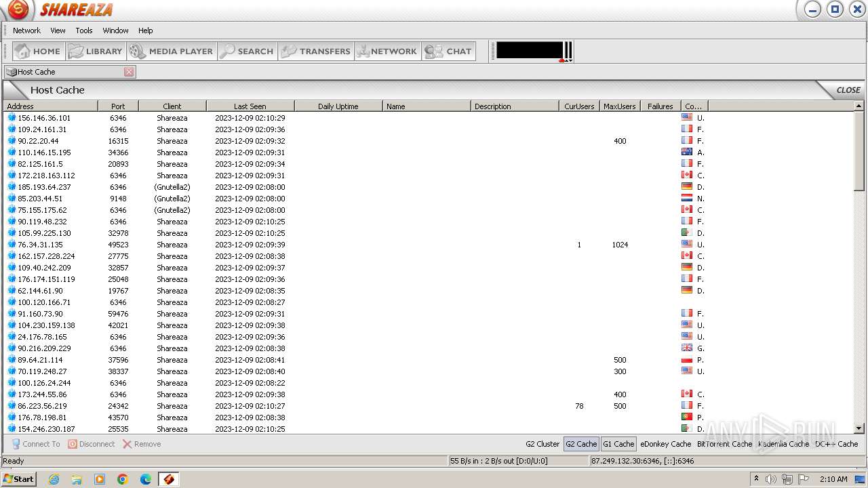Click flag icon of host 89.64.21.114
868x488 pixels.
[687, 359]
